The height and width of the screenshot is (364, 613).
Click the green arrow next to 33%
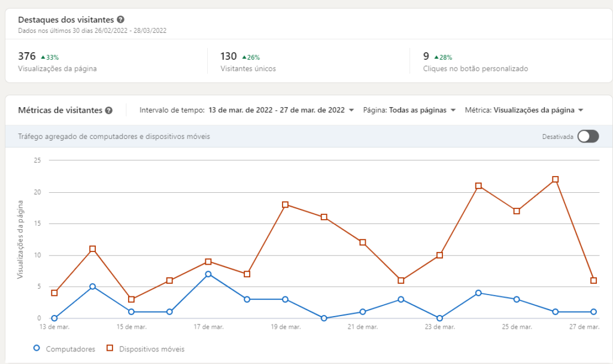pos(43,57)
